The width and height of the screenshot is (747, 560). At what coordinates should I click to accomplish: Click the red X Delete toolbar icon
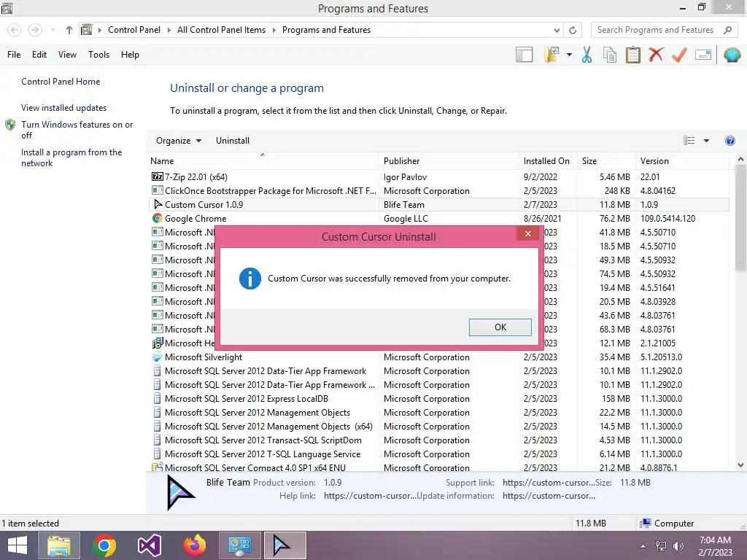click(656, 55)
